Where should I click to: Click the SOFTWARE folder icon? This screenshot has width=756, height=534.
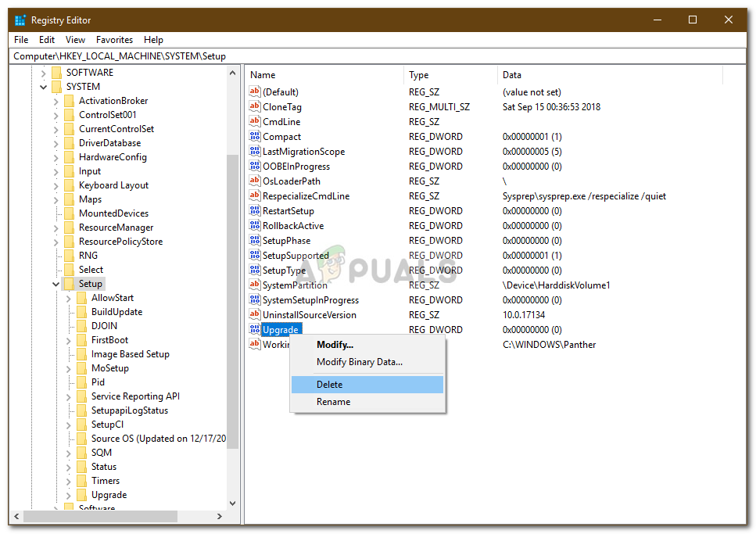click(x=56, y=73)
